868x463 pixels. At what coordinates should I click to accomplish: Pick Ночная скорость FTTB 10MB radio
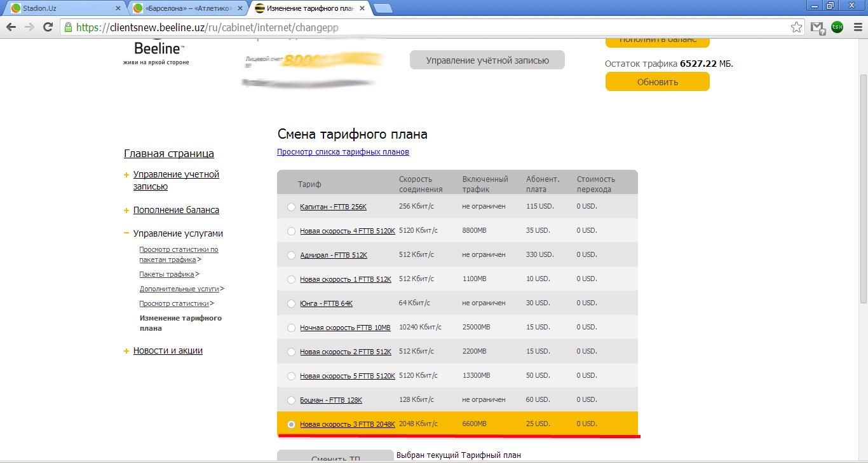pyautogui.click(x=291, y=328)
